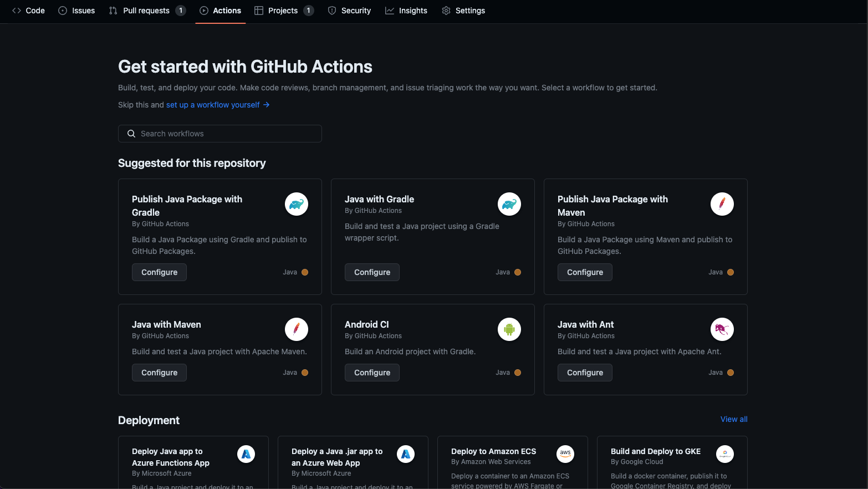The image size is (868, 489).
Task: Open repository Settings tab
Action: point(463,11)
